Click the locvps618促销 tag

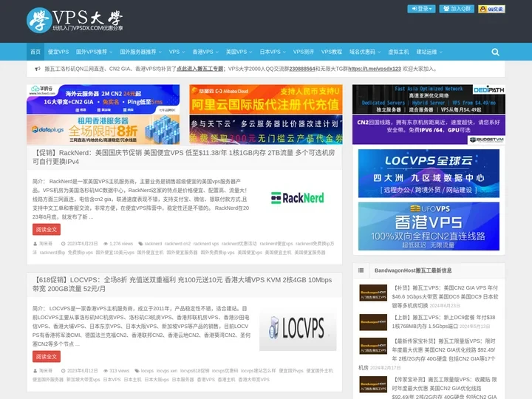coord(195,371)
